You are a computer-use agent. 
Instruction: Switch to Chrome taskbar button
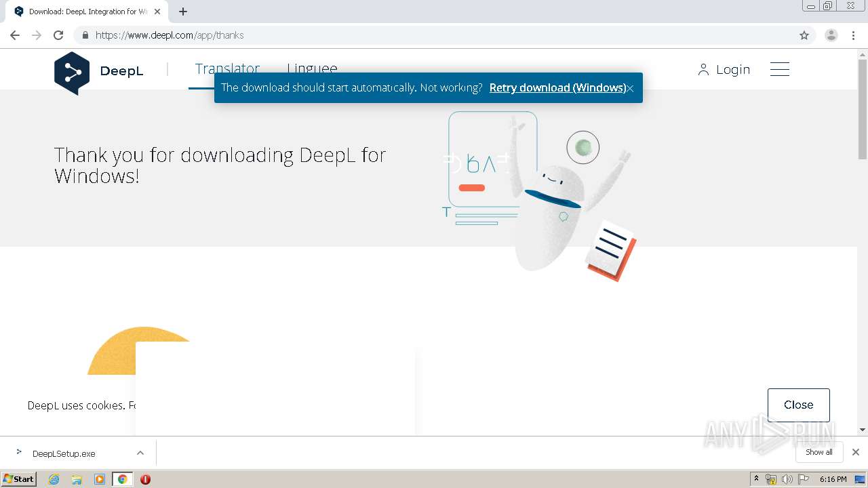coord(122,479)
